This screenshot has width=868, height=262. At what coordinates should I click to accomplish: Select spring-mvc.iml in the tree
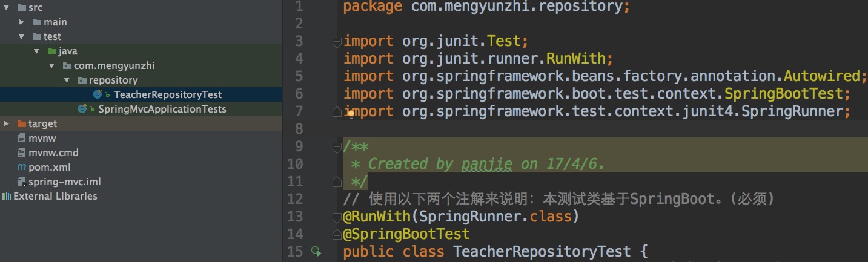click(x=65, y=182)
